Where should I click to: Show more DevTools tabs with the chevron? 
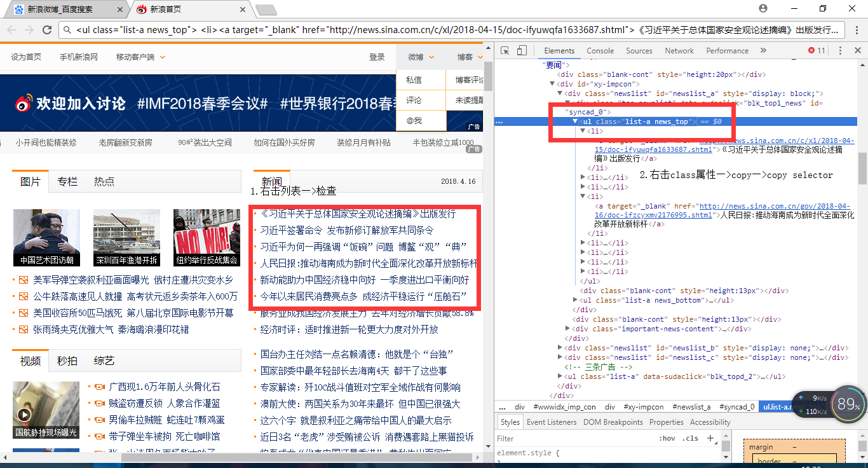[764, 51]
